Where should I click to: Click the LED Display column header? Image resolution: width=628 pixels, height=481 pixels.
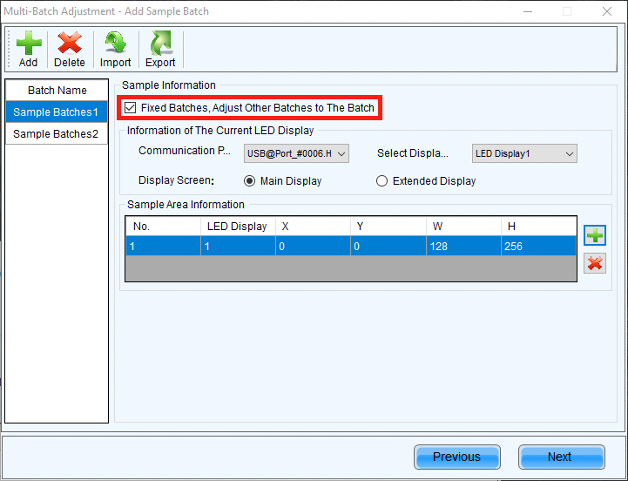point(237,226)
